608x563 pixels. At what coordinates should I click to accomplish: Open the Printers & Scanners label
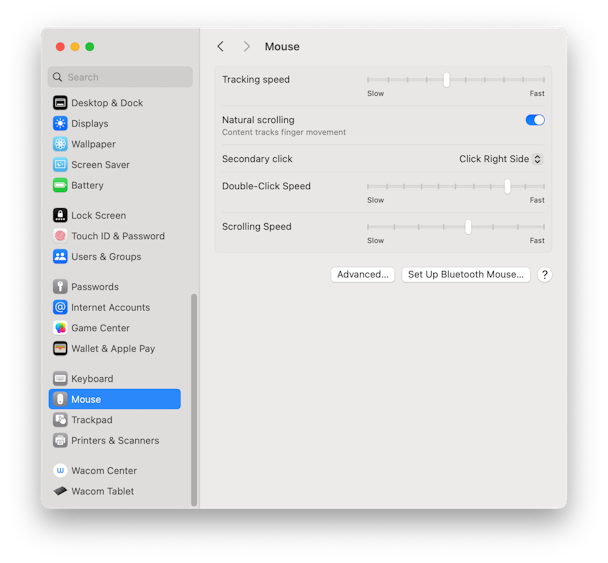[x=115, y=440]
